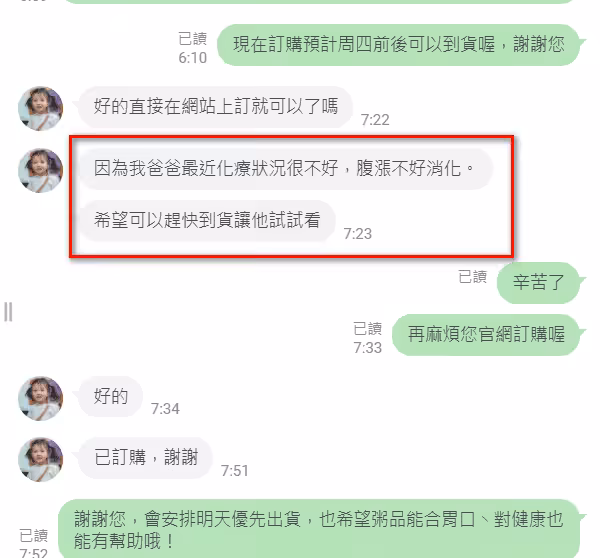Click the 再麻煩您官網訂購喔 message bubble
The width and height of the screenshot is (600, 558).
point(488,335)
